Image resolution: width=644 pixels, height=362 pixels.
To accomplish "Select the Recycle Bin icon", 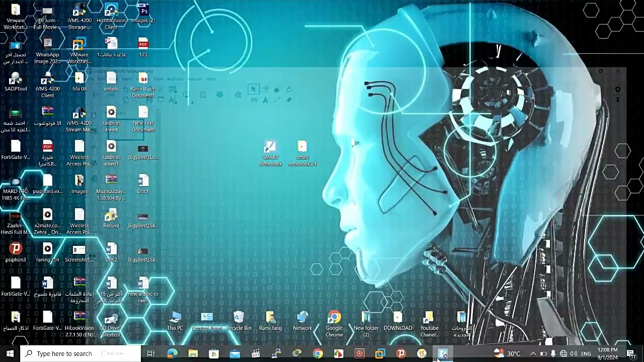I will coord(238,321).
